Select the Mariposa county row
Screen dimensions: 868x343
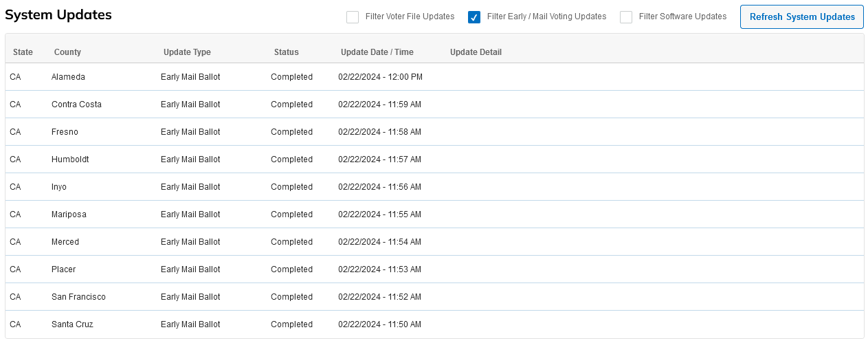[434, 214]
